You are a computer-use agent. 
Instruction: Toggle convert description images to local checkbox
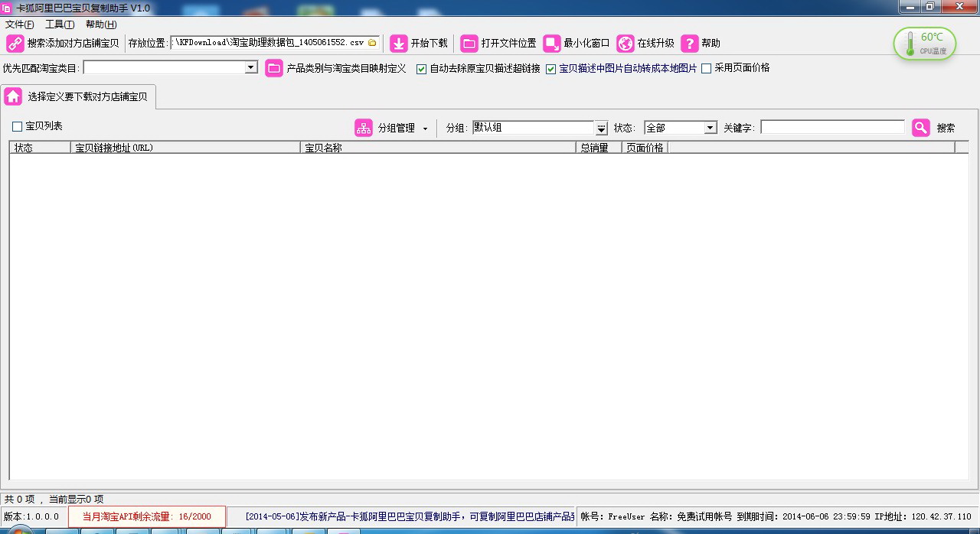550,69
